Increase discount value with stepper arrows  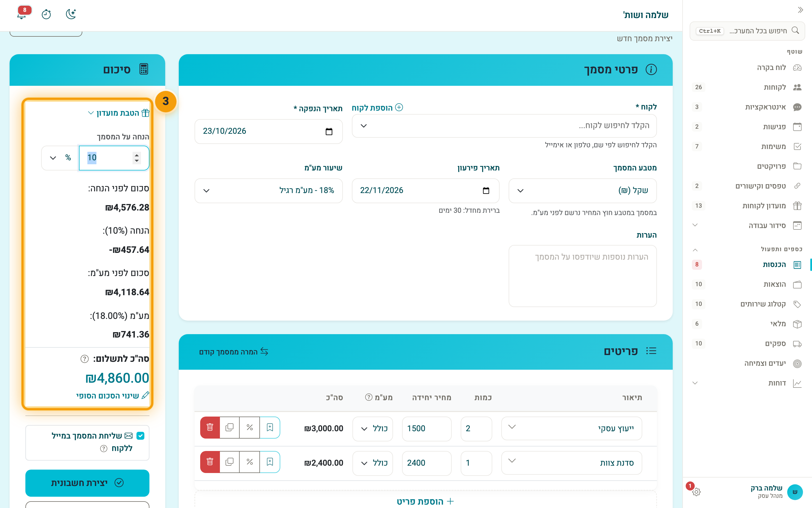click(x=136, y=155)
